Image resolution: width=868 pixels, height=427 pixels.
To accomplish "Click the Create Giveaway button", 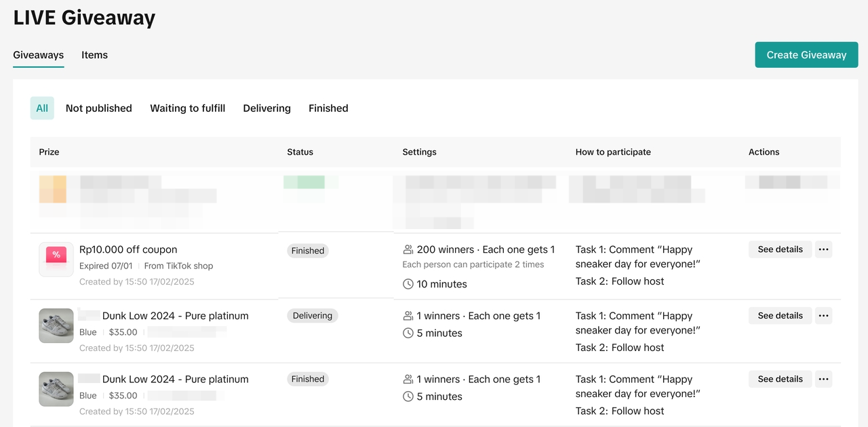I will (x=806, y=55).
